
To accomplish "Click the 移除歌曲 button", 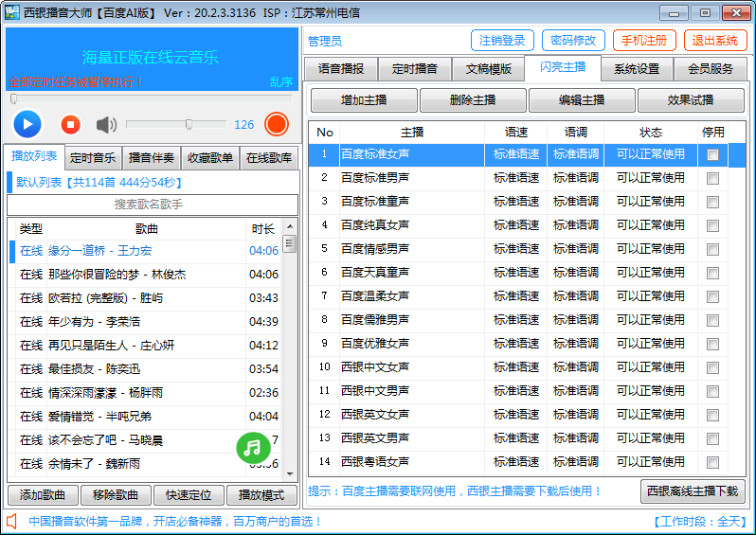I will pyautogui.click(x=116, y=495).
